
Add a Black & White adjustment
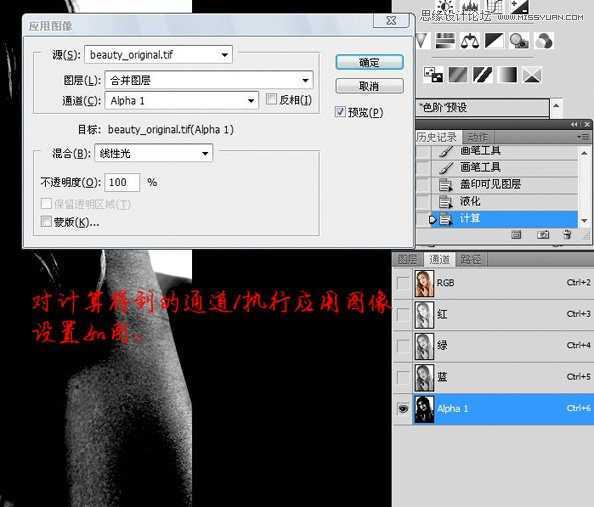tap(494, 41)
